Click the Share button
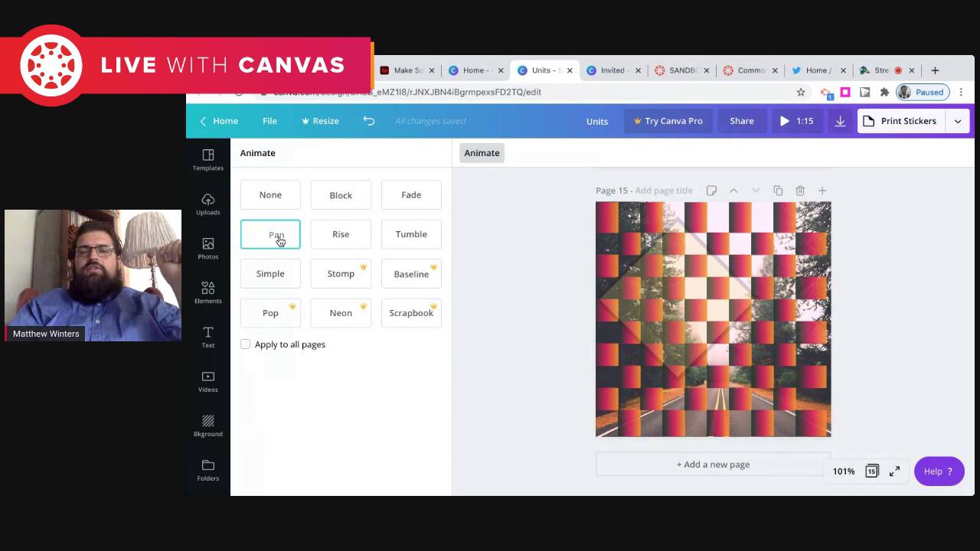The width and height of the screenshot is (980, 551). tap(741, 121)
